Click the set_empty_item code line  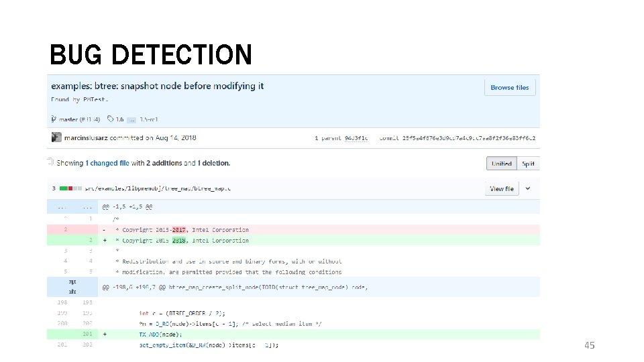coord(209,345)
